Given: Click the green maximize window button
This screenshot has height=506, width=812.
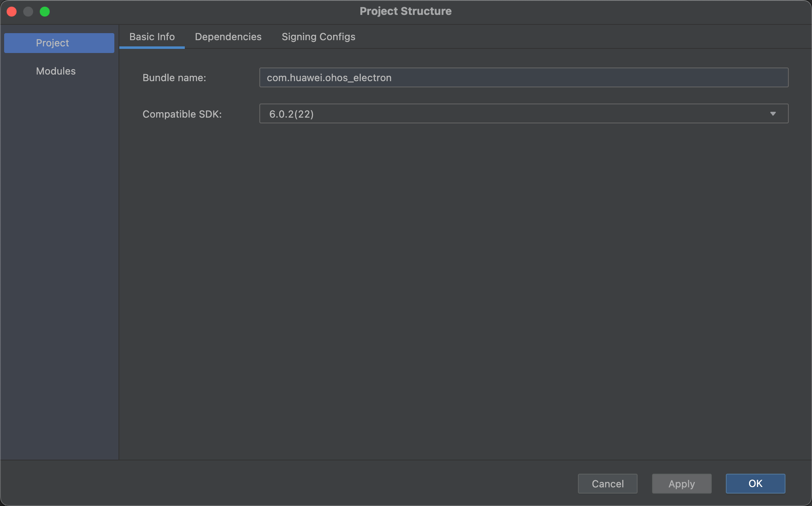Looking at the screenshot, I should (45, 12).
